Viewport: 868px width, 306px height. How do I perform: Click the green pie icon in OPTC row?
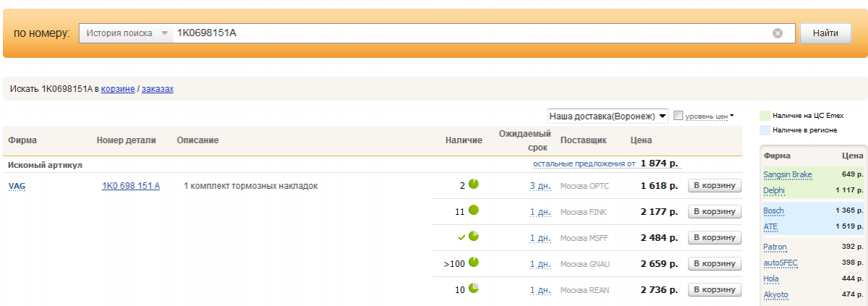(x=474, y=184)
